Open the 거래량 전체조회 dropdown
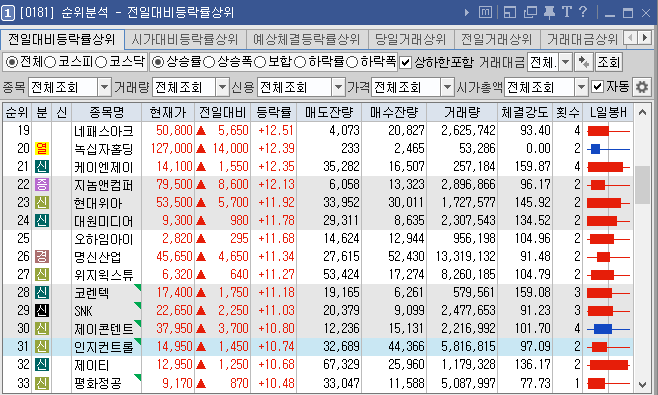 (222, 87)
